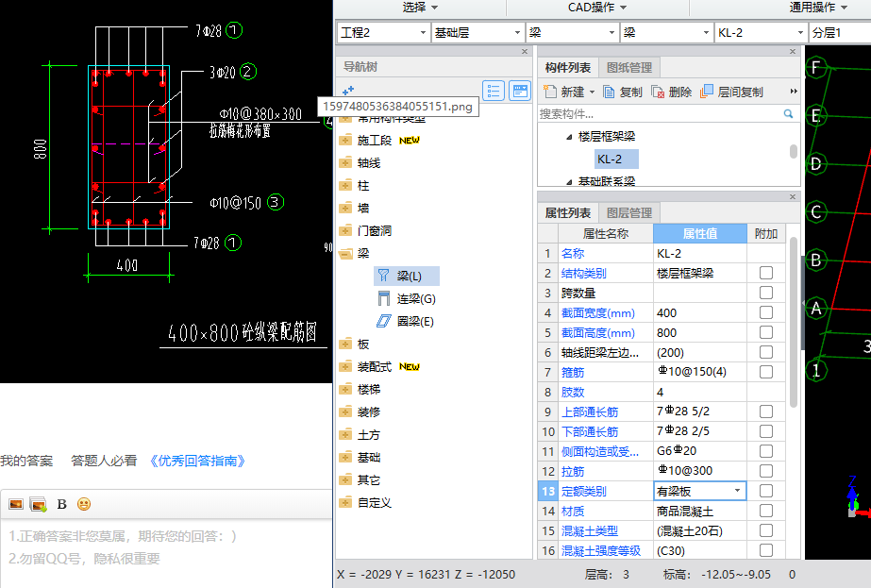The width and height of the screenshot is (871, 588).
Task: Tick the 混凝土强度等级 attach checkbox
Action: [x=766, y=550]
